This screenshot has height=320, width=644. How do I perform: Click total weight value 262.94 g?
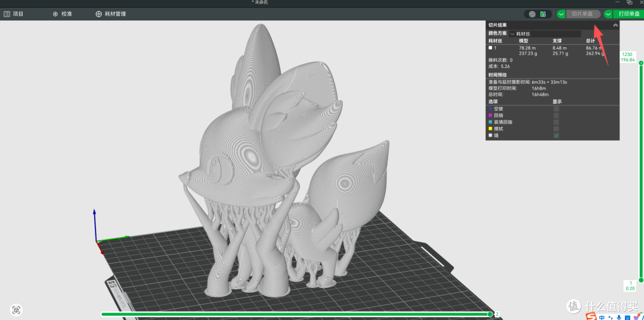click(x=595, y=54)
